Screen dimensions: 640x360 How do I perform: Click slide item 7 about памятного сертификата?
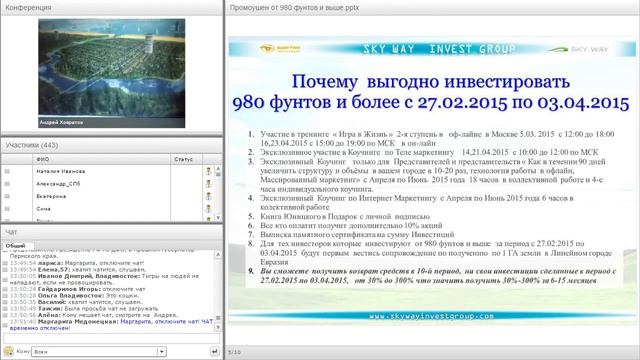tap(357, 234)
